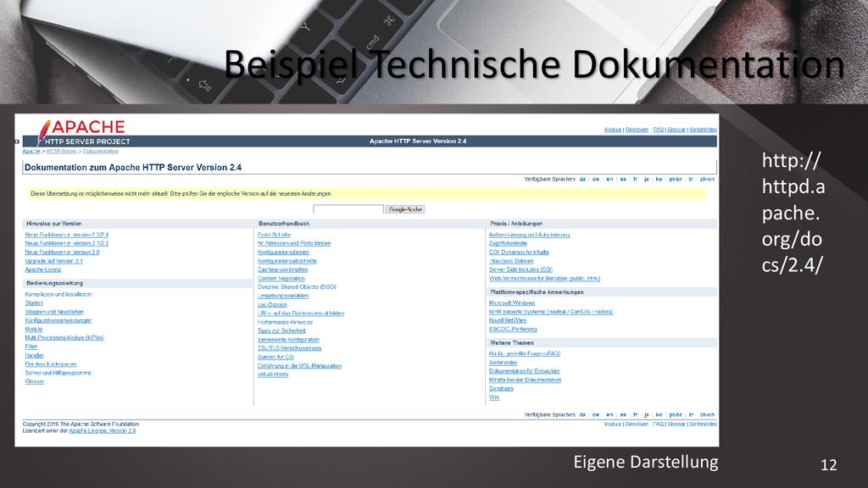Open the Upgrade auf Version link
The width and height of the screenshot is (868, 488).
click(x=53, y=261)
